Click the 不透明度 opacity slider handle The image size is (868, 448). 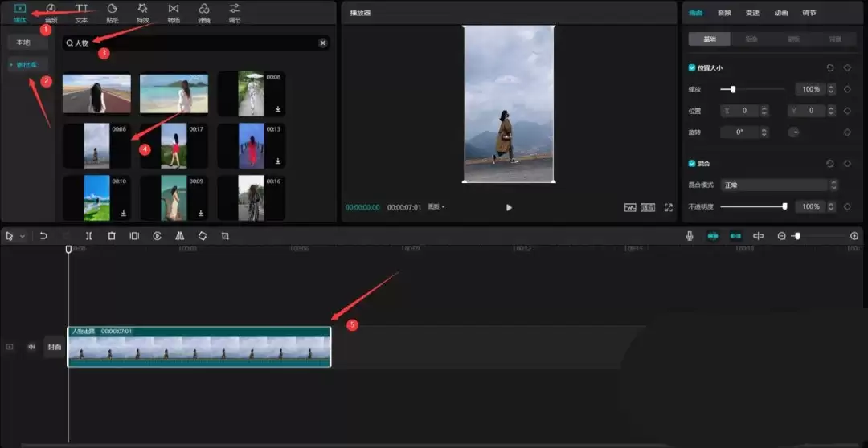[784, 206]
